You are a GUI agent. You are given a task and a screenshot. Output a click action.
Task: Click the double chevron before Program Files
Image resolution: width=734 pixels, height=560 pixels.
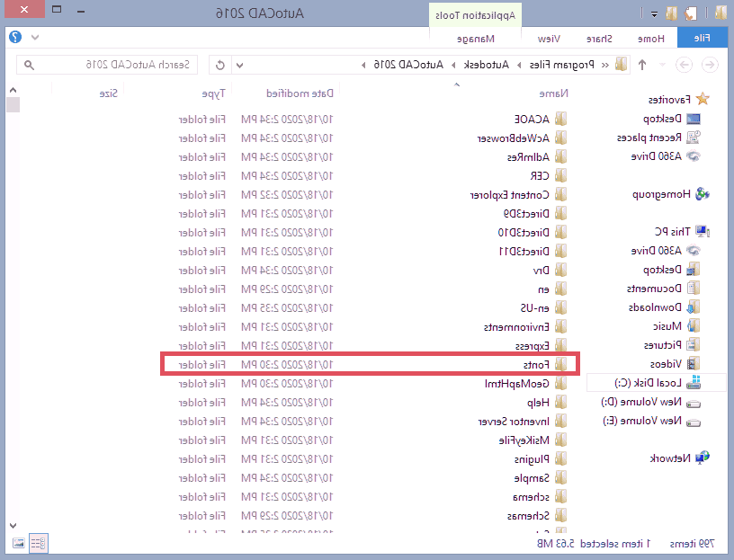click(x=605, y=65)
